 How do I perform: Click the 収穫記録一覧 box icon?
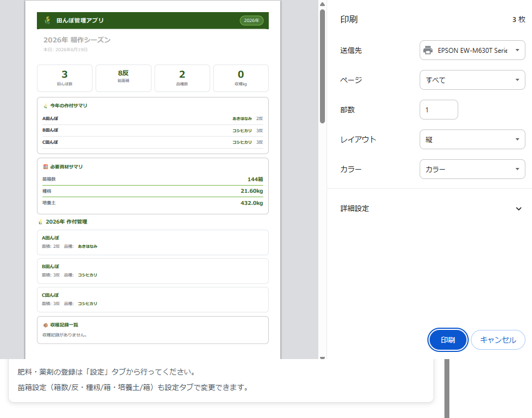pyautogui.click(x=46, y=325)
